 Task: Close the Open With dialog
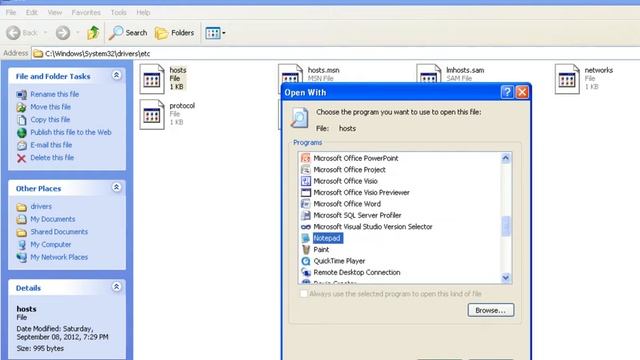[x=522, y=92]
